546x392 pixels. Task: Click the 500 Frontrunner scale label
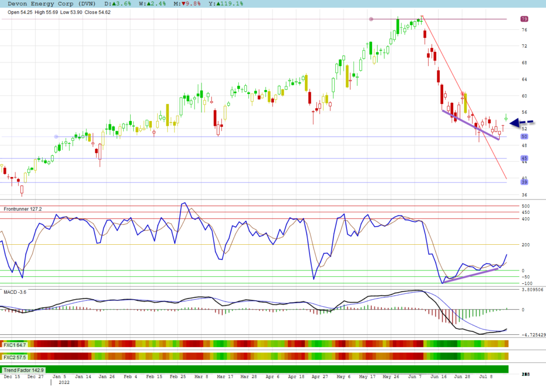pyautogui.click(x=526, y=206)
